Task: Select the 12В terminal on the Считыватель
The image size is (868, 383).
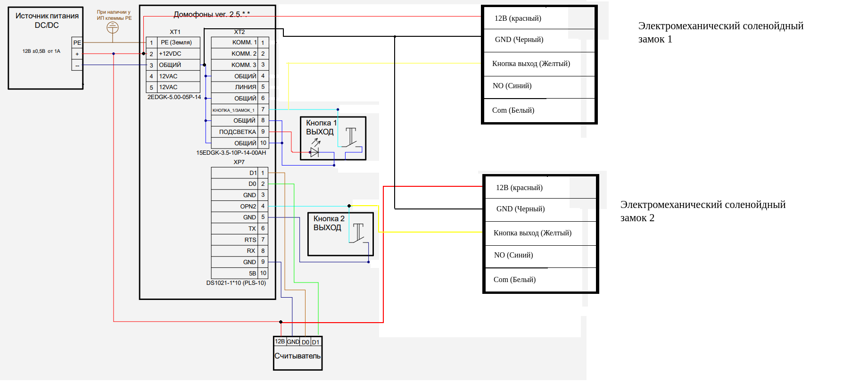Action: point(280,341)
